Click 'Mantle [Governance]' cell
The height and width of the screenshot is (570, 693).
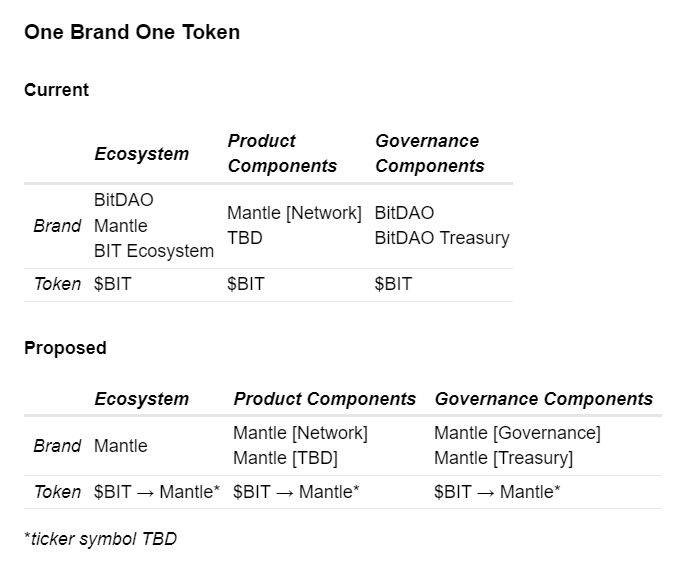point(517,433)
